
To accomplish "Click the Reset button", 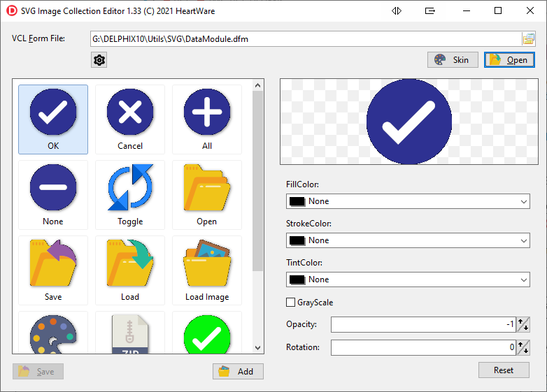I will point(504,370).
